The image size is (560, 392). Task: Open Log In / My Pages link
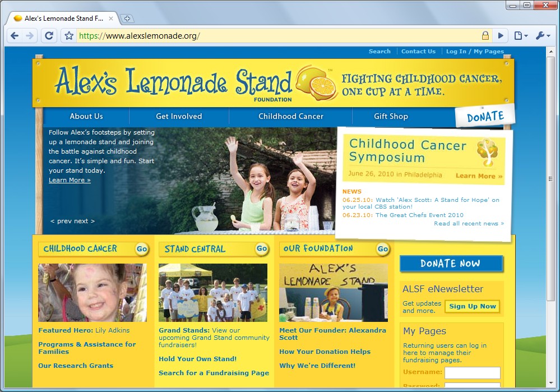(x=475, y=52)
